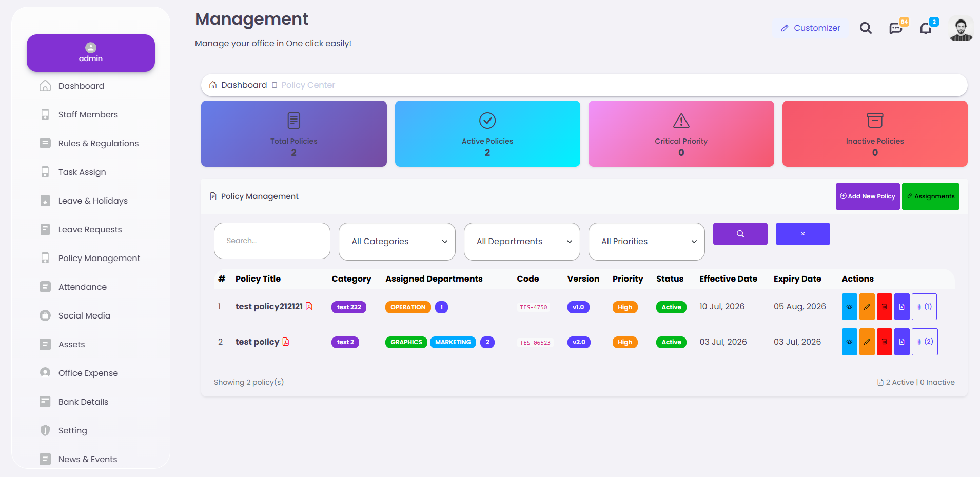This screenshot has width=980, height=477.
Task: View the TES-06523 policy using eye button
Action: click(x=850, y=342)
